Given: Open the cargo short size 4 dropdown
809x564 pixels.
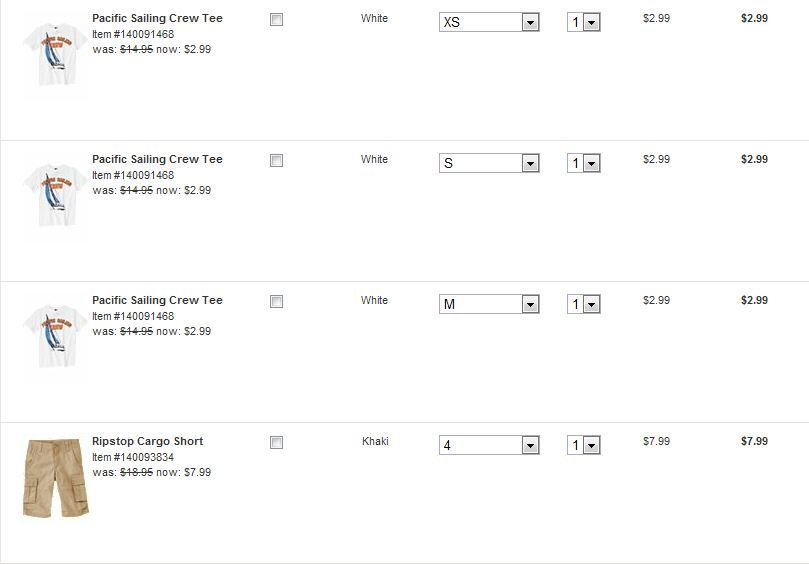Looking at the screenshot, I should point(489,445).
